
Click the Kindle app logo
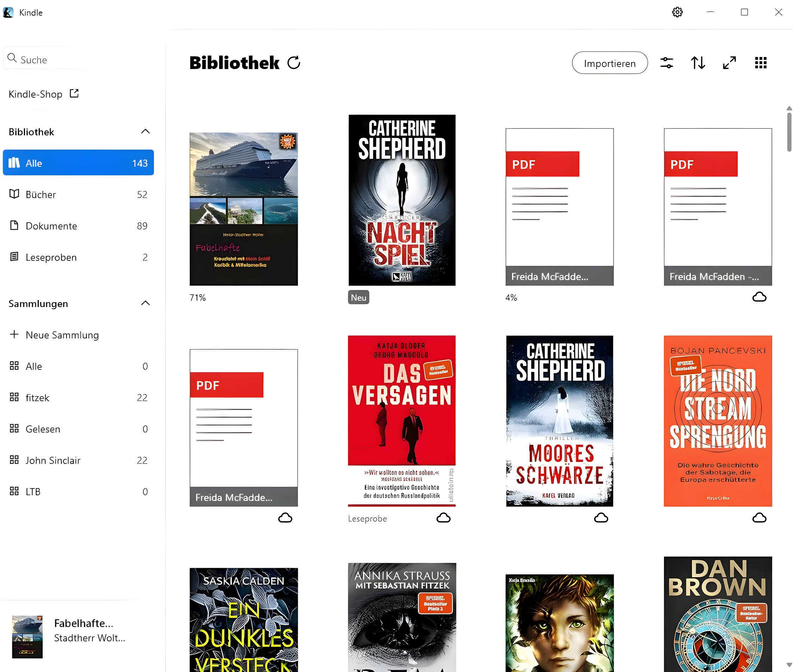click(8, 12)
